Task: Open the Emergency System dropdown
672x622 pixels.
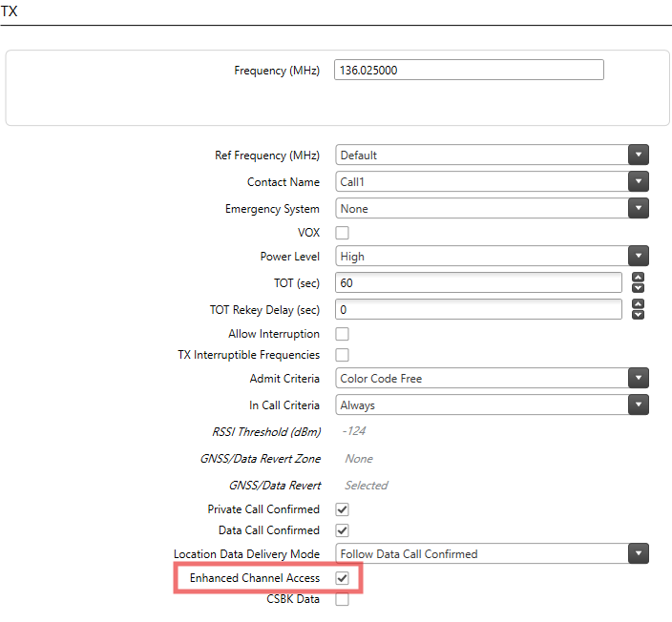Action: coord(639,209)
